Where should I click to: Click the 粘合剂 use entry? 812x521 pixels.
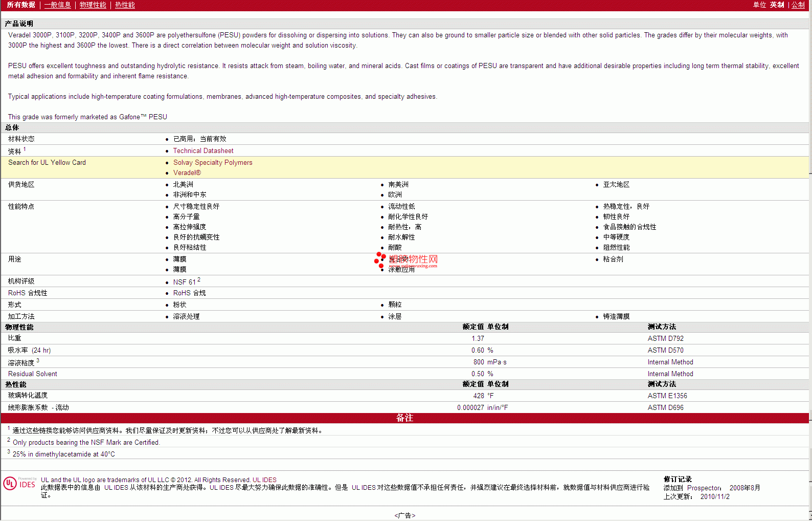pos(613,259)
